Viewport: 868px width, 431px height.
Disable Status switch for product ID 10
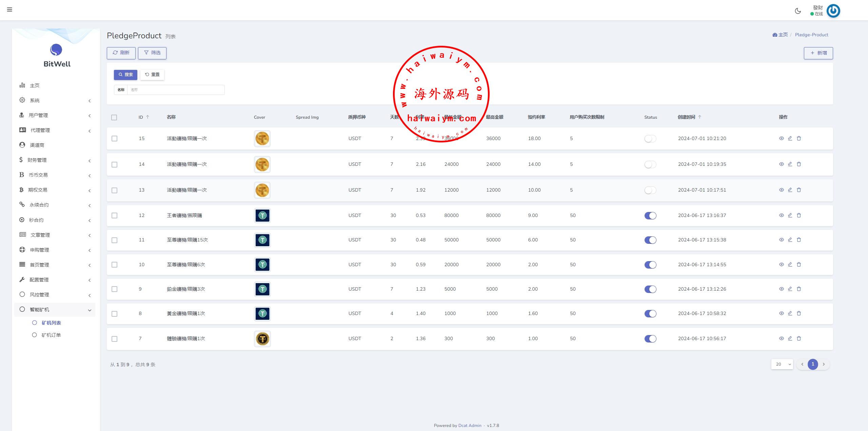650,265
